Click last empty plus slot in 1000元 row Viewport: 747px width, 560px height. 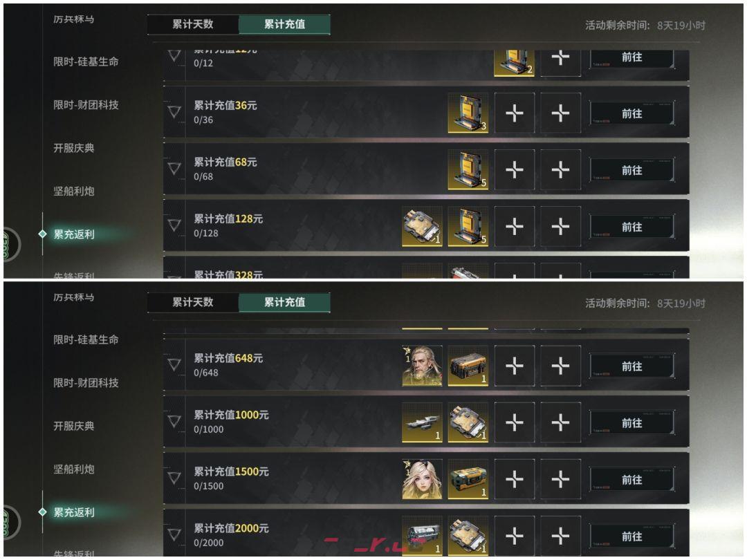561,422
